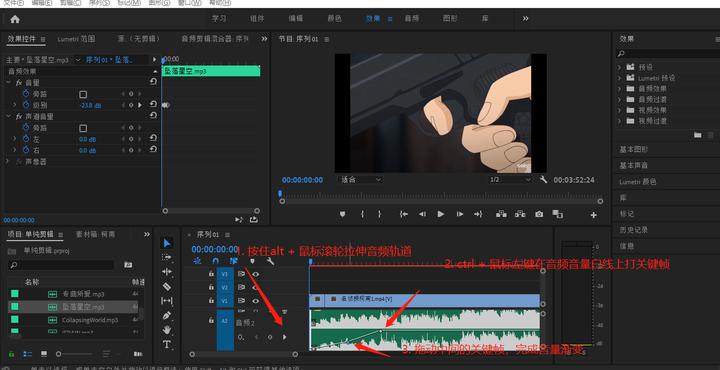The width and height of the screenshot is (720, 370).
Task: Play the sequence in Program monitor
Action: point(441,214)
